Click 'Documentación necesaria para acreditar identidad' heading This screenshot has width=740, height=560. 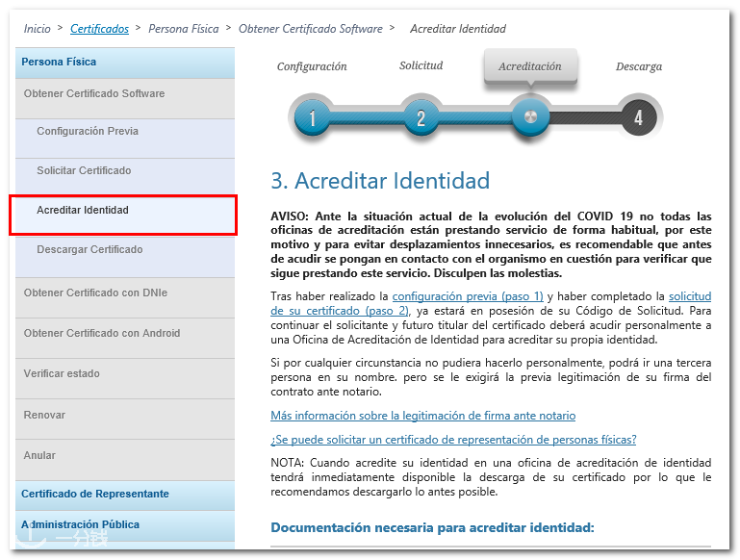(432, 527)
